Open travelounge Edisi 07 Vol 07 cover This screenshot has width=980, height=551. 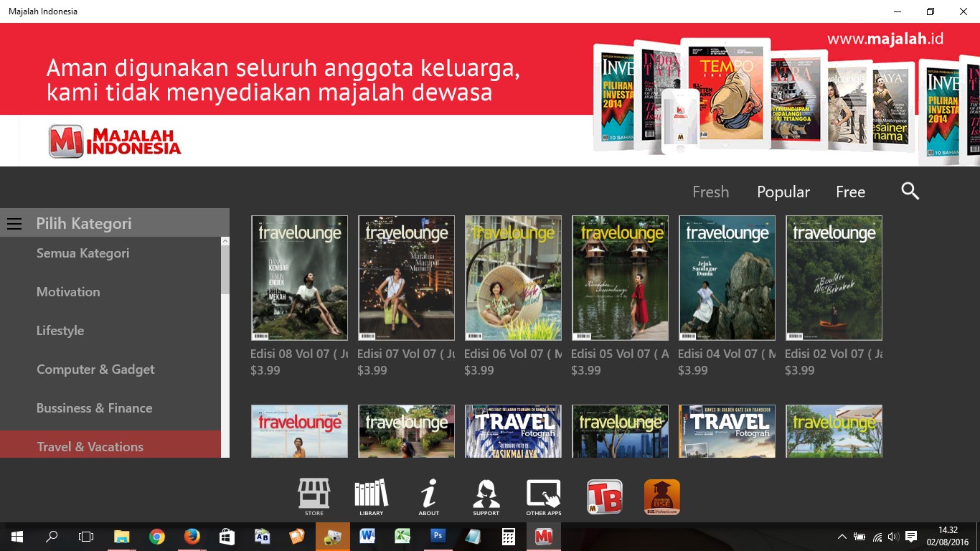point(406,278)
